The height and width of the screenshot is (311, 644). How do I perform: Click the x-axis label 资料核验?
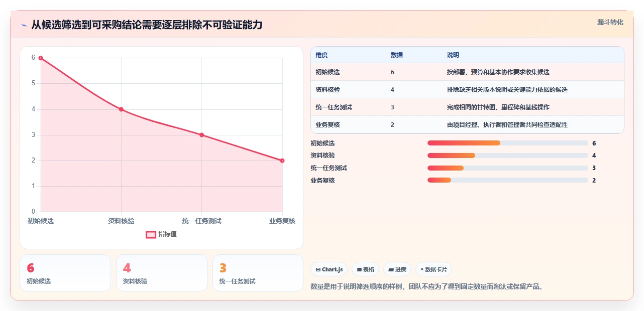121,221
